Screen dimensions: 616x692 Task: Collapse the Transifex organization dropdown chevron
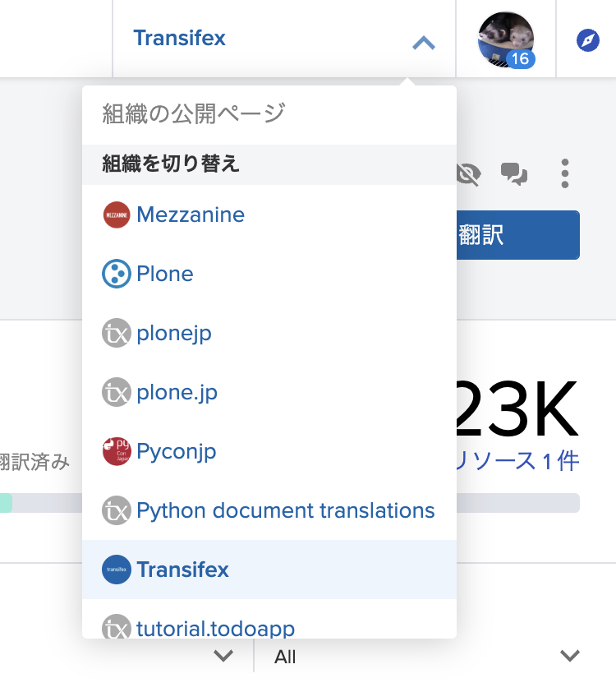click(x=423, y=43)
